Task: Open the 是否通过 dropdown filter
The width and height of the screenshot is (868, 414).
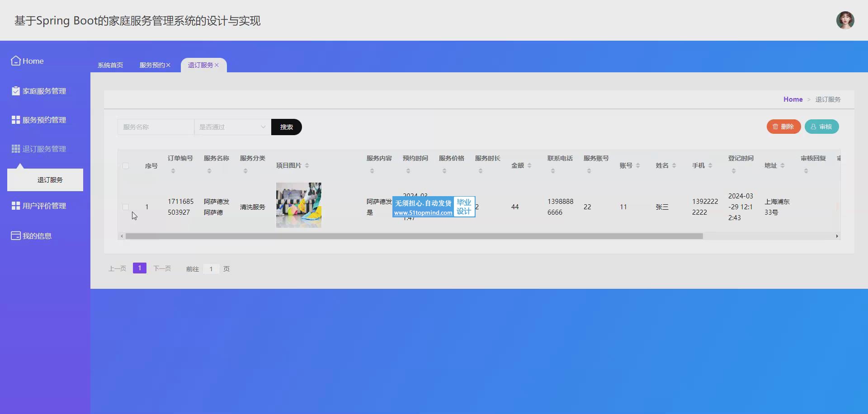Action: (232, 127)
